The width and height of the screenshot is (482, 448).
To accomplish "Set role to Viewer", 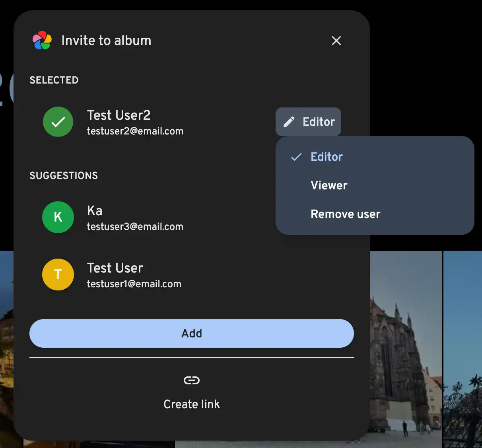I will (x=329, y=185).
